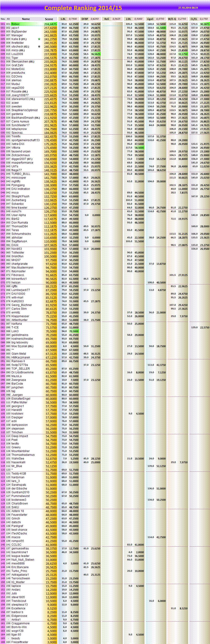The image size is (210, 644).
Task: Select the name Moe Szyslak (05.)
Action: point(22,346)
